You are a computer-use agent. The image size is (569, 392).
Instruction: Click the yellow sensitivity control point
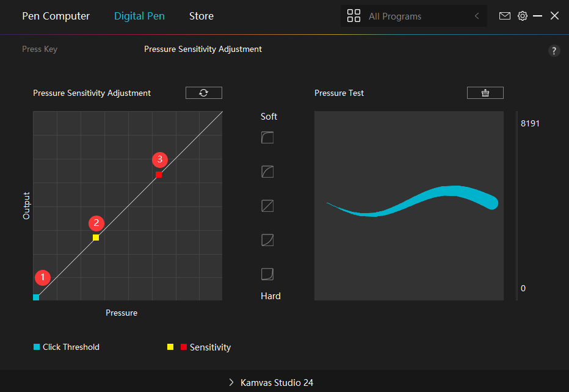coord(96,238)
